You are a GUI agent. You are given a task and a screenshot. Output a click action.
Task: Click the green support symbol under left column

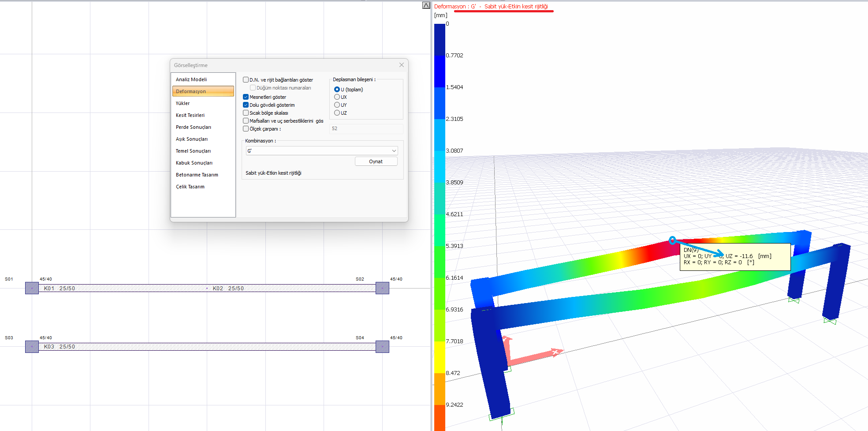[502, 415]
